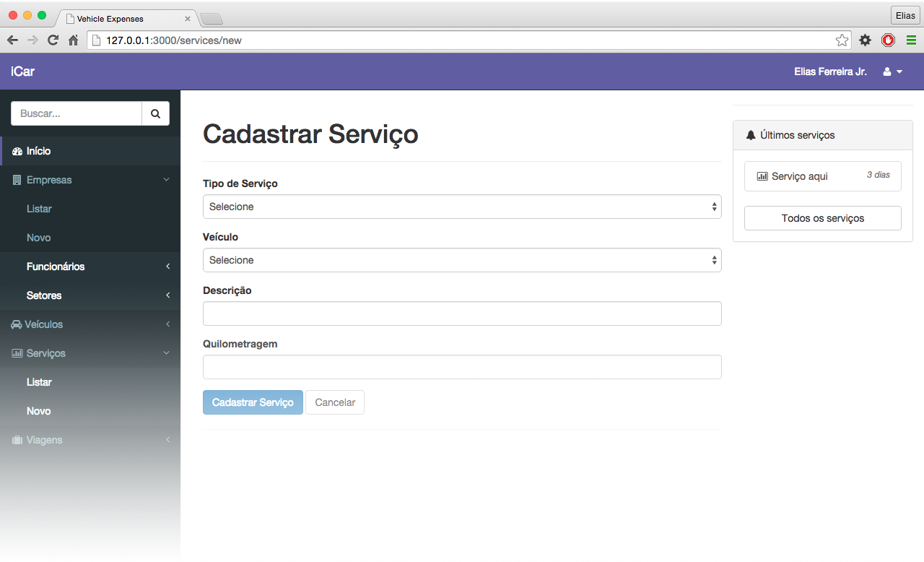This screenshot has height=562, width=924.
Task: Click the Quilometragem input field
Action: point(462,367)
